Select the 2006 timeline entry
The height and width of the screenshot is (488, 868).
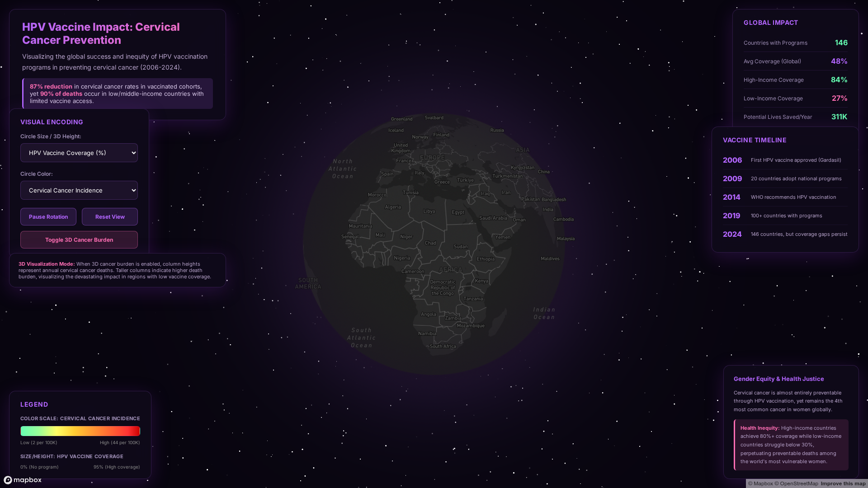click(785, 160)
